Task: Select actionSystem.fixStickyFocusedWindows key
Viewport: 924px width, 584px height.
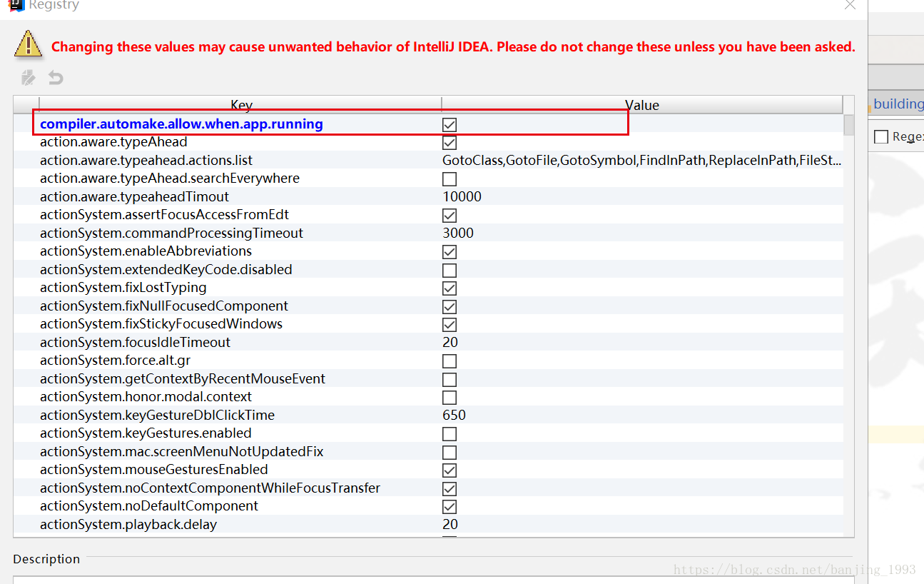Action: coord(161,324)
